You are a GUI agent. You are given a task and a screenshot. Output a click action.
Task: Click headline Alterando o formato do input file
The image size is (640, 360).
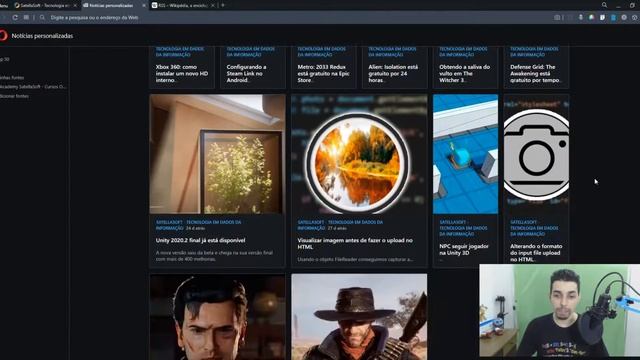(x=536, y=253)
